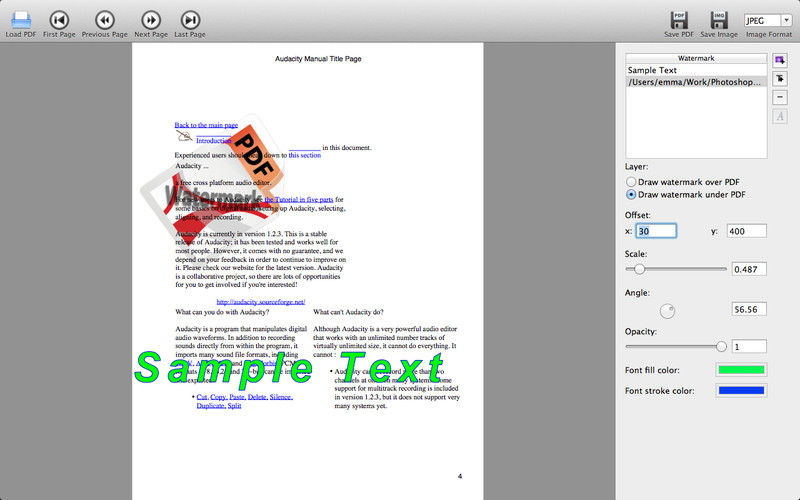The width and height of the screenshot is (800, 500).
Task: Click the Offset y input field
Action: [746, 231]
